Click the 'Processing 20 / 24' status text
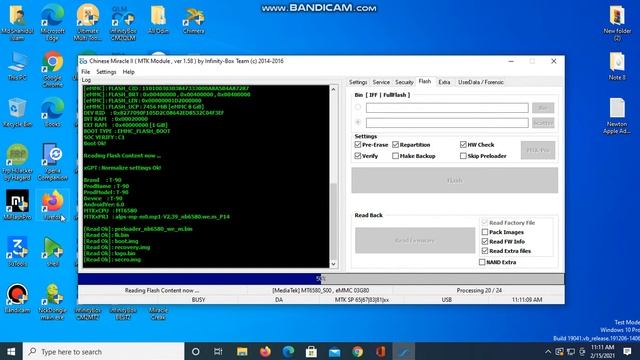The image size is (640, 360). pos(479,290)
